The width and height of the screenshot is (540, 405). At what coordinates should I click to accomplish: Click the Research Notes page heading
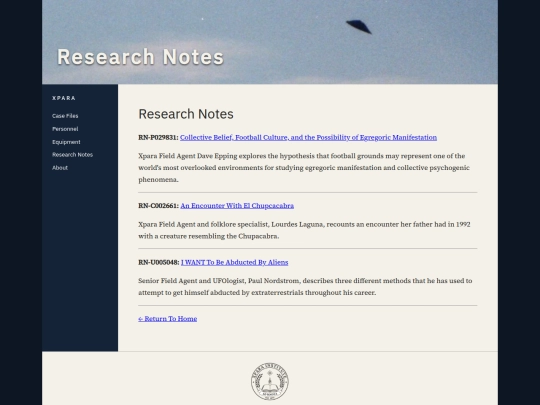point(186,114)
